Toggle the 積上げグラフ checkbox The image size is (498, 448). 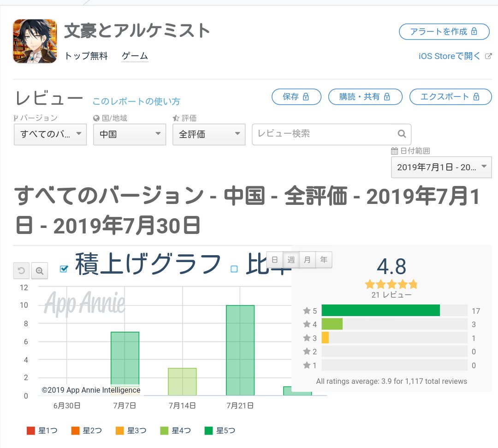[x=64, y=269]
